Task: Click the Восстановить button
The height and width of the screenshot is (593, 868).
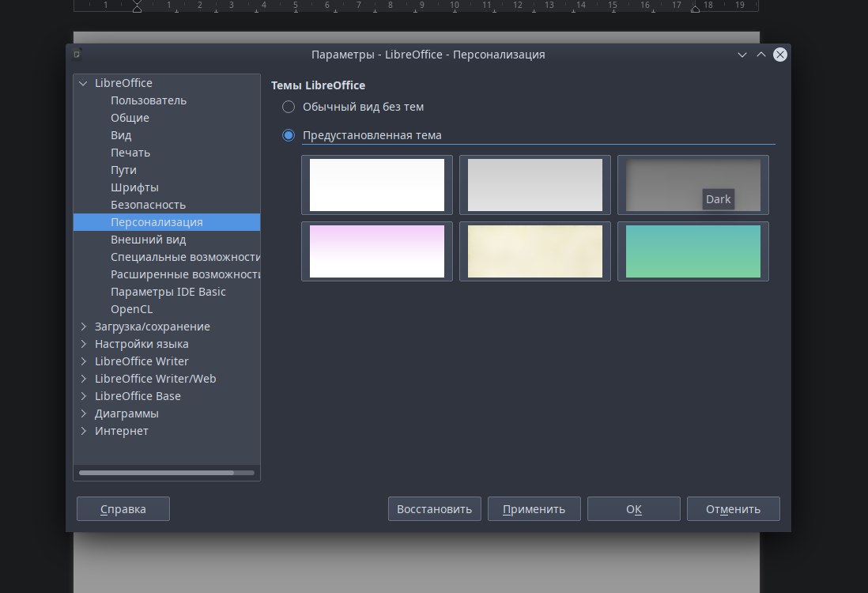Action: pyautogui.click(x=435, y=509)
